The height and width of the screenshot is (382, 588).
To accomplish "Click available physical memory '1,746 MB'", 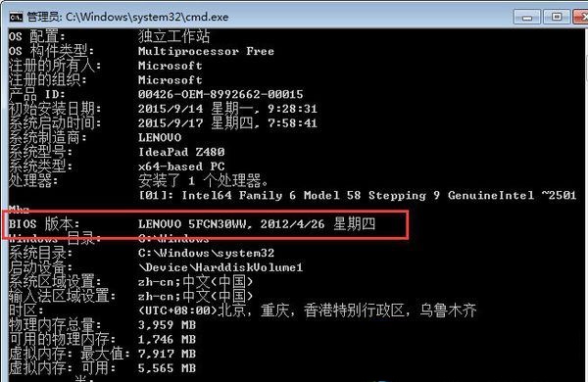I will point(167,339).
